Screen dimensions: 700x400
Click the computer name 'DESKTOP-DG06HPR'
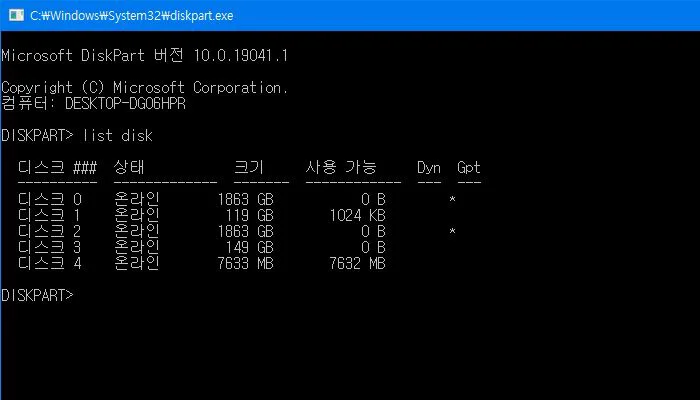click(x=125, y=104)
